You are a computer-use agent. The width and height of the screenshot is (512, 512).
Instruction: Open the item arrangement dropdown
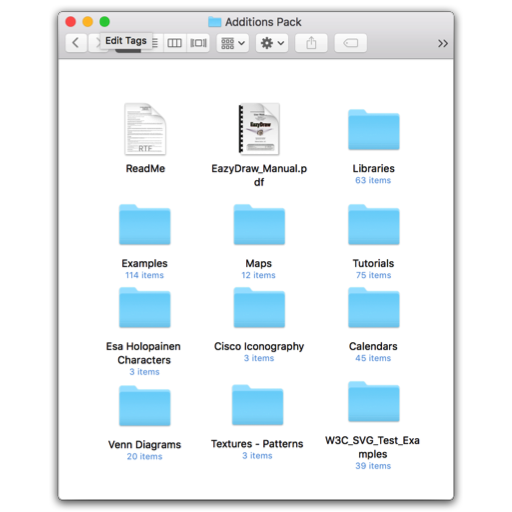233,43
